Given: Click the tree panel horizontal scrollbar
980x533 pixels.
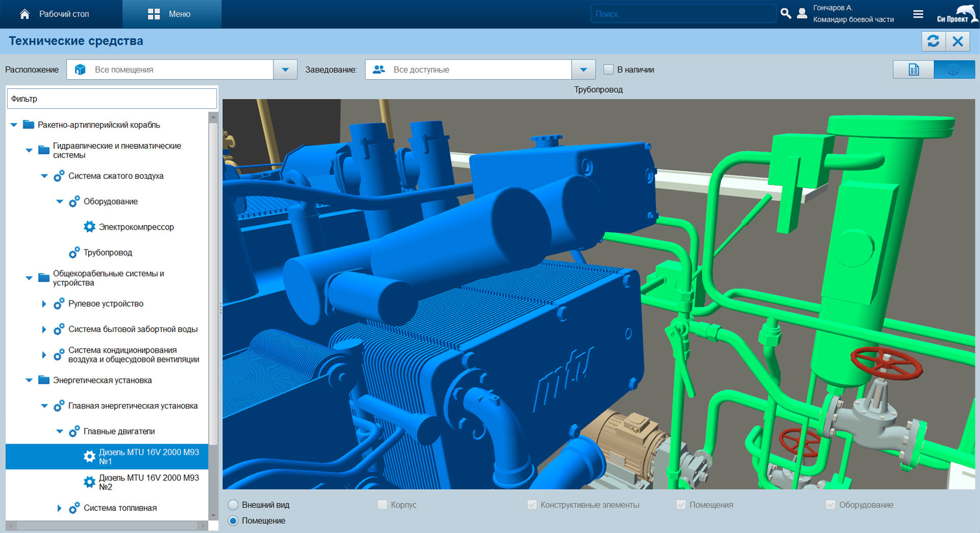Looking at the screenshot, I should (x=107, y=525).
